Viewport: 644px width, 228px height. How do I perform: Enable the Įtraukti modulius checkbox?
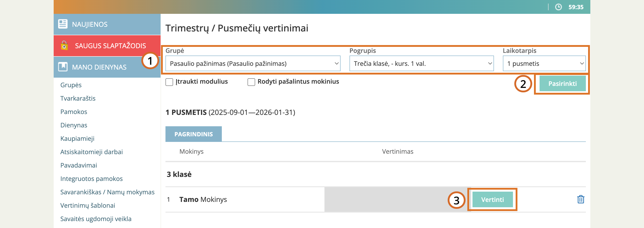coord(169,82)
